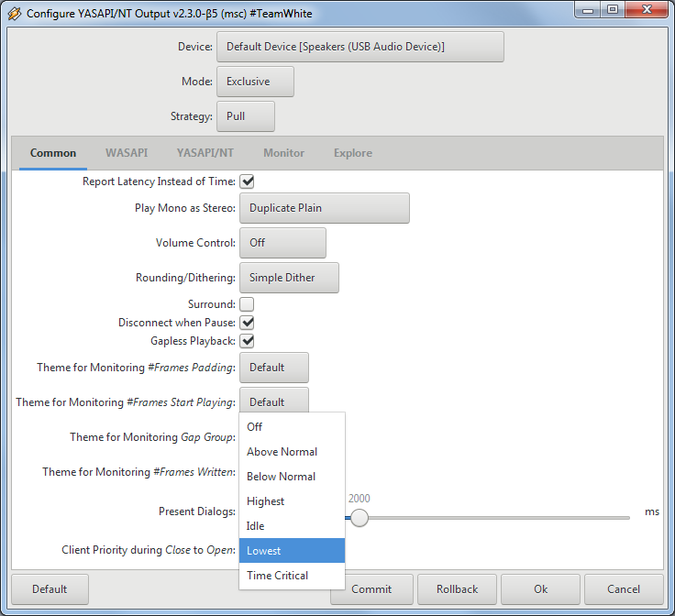This screenshot has height=616, width=675.
Task: Disable Gapless Playback checkbox
Action: point(247,341)
